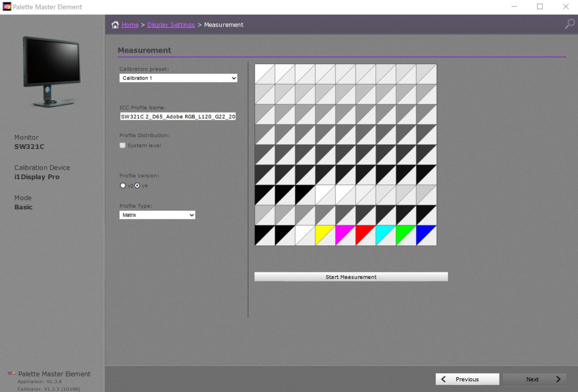Open the search magnifier icon

point(570,24)
